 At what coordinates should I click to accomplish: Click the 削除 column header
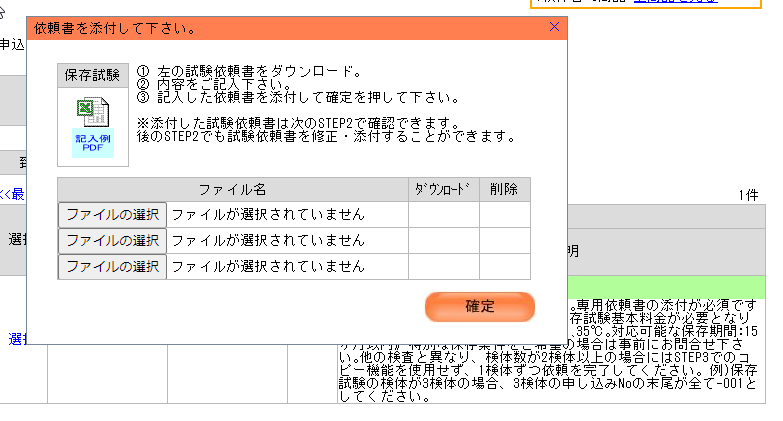click(504, 189)
